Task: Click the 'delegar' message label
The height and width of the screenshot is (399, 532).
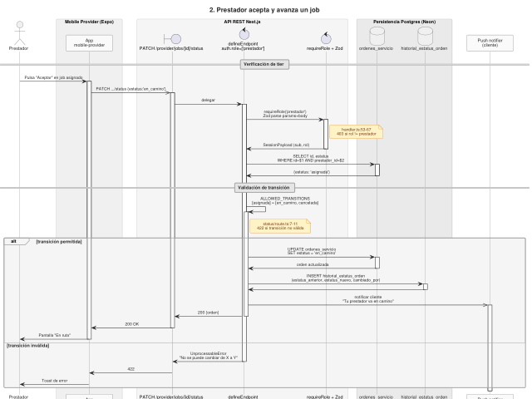Action: [x=208, y=100]
